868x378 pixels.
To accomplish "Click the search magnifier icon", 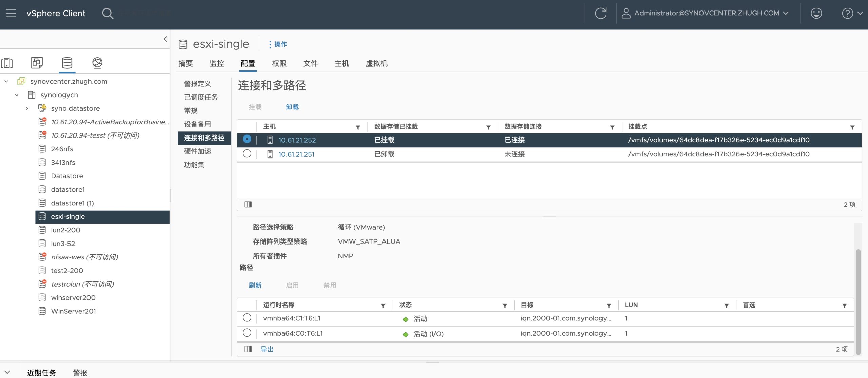I will (107, 14).
